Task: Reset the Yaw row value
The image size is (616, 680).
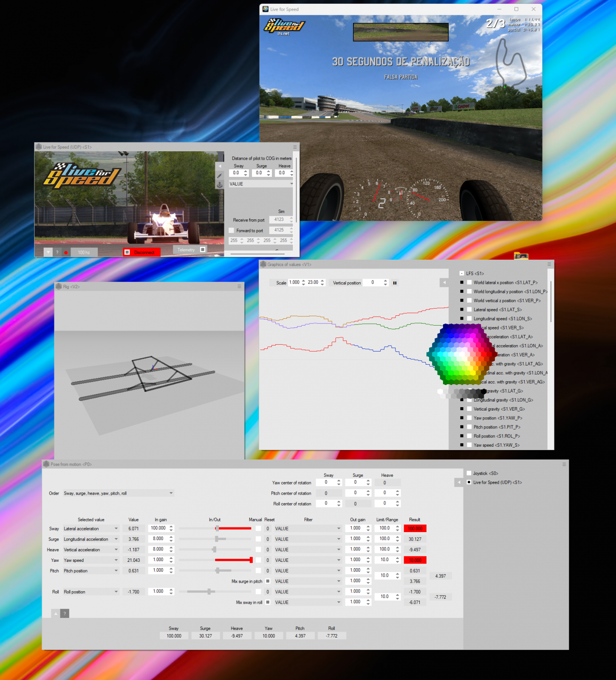Action: (268, 560)
